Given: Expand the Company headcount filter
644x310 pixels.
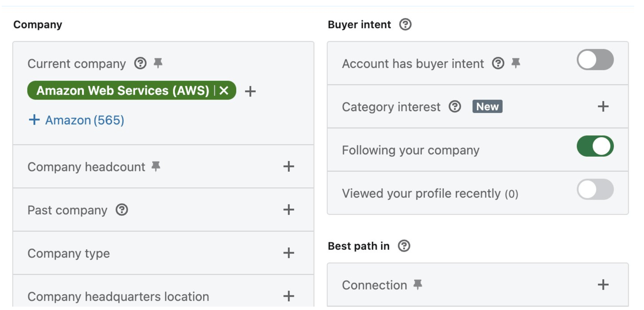Looking at the screenshot, I should coord(288,166).
